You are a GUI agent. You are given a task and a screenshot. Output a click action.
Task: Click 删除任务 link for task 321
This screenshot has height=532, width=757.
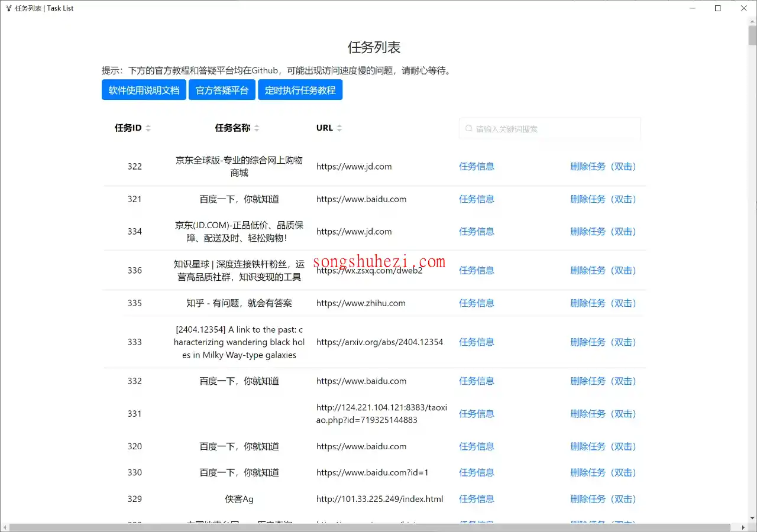click(604, 199)
